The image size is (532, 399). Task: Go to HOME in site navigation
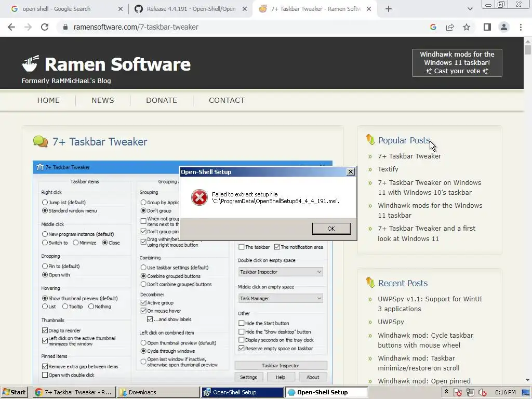pyautogui.click(x=48, y=100)
